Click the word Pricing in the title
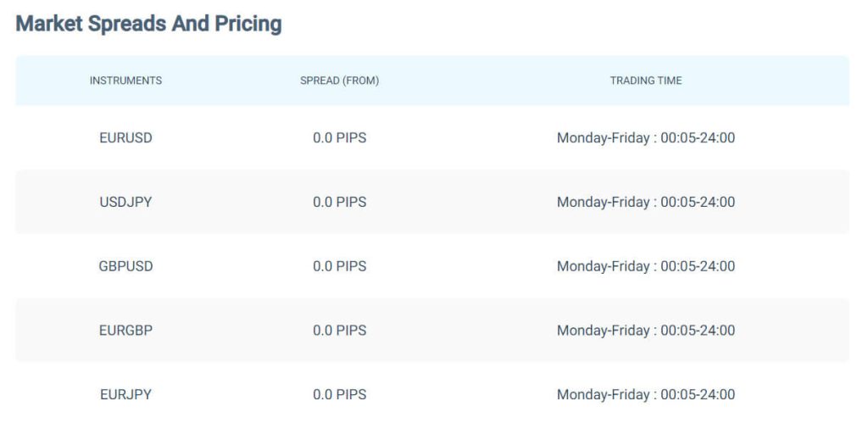This screenshot has height=440, width=868. [x=248, y=25]
